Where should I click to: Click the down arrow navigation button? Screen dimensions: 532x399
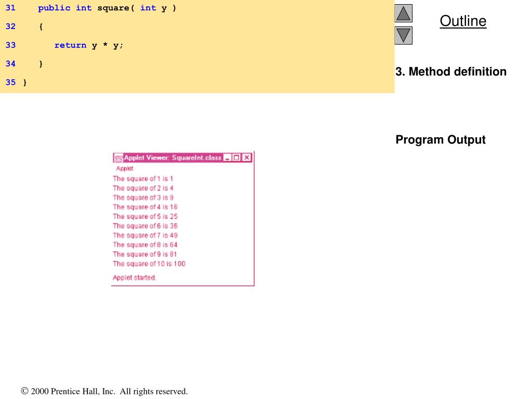403,36
